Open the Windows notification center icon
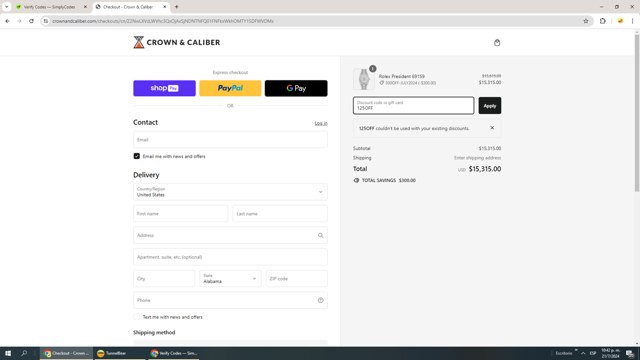Screen dimensions: 640x360 [631, 353]
